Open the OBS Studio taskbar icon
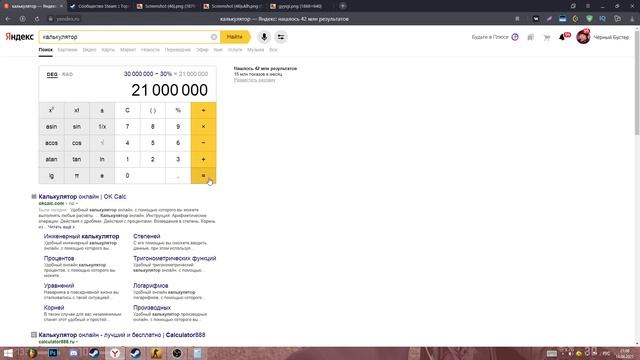640x360 pixels. click(177, 353)
